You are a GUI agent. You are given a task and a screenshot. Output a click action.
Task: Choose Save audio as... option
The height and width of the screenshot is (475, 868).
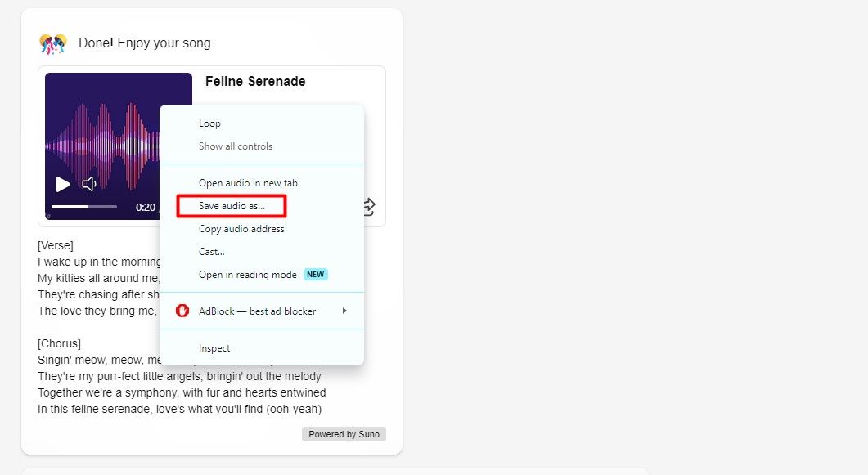click(x=232, y=206)
